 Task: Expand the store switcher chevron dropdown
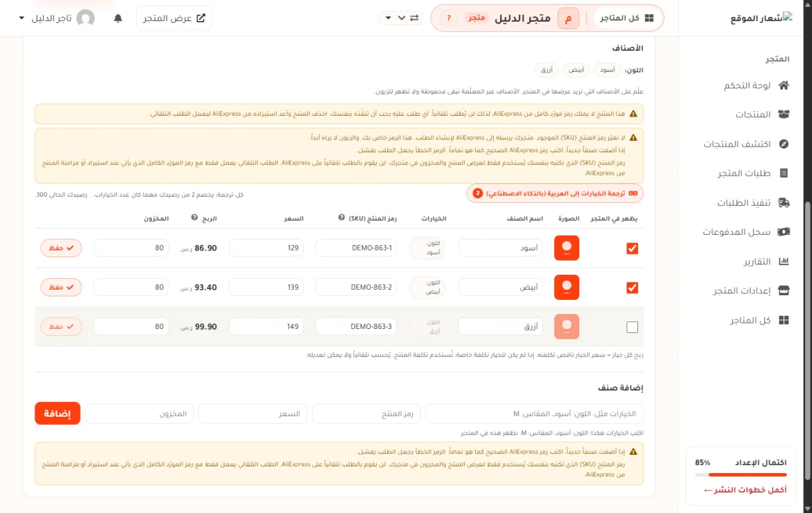pos(401,18)
